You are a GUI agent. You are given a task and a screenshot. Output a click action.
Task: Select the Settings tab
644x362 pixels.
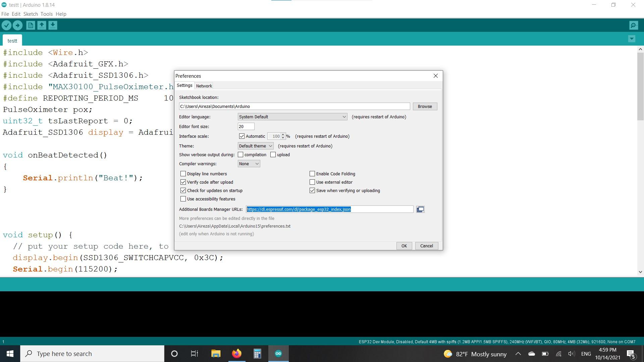(184, 85)
